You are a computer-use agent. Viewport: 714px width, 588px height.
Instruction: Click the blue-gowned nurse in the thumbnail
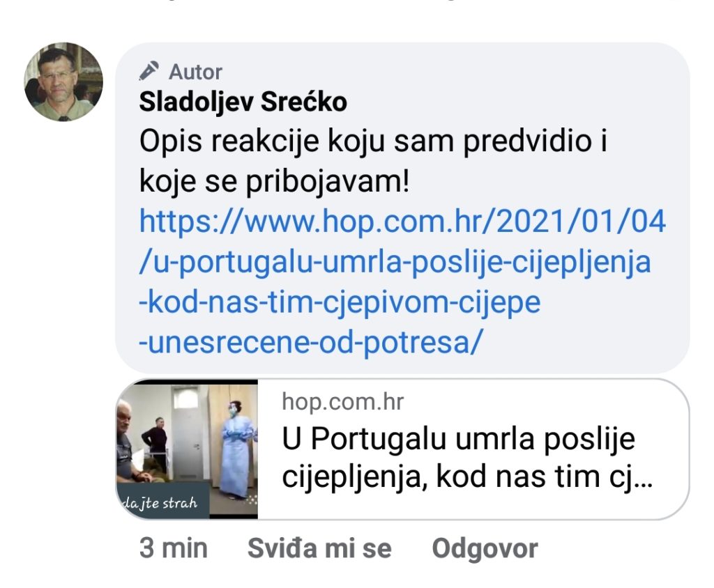(236, 448)
